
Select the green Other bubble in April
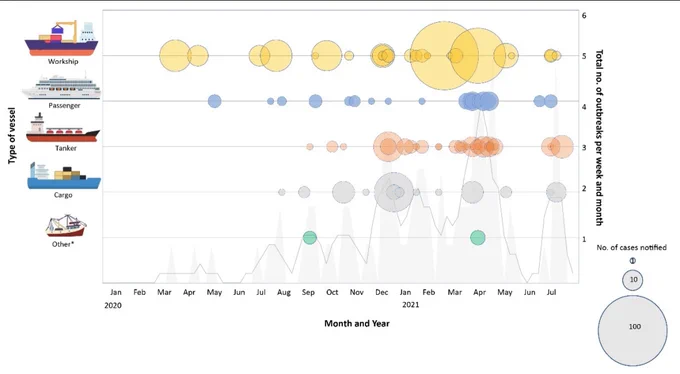[477, 237]
